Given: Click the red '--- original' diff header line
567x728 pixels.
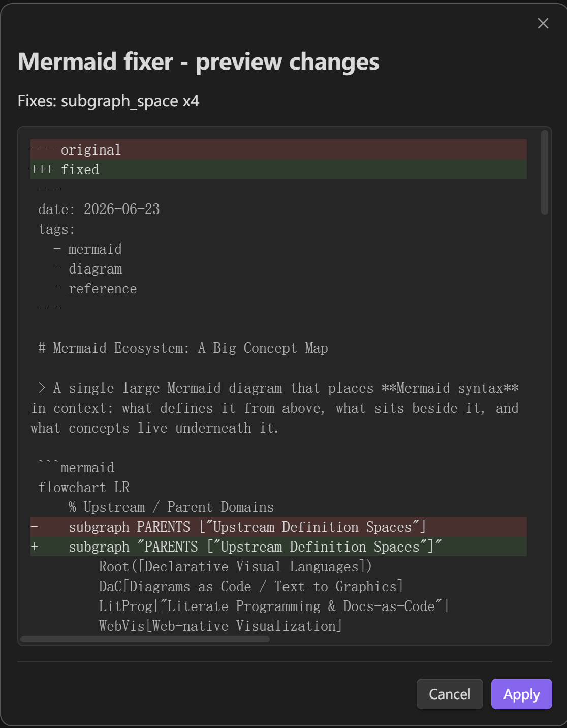Looking at the screenshot, I should (278, 150).
